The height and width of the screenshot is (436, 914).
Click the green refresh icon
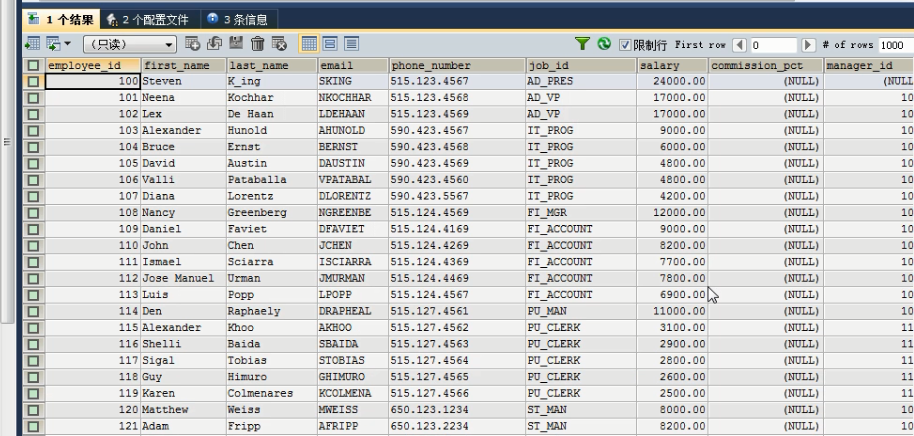[604, 44]
